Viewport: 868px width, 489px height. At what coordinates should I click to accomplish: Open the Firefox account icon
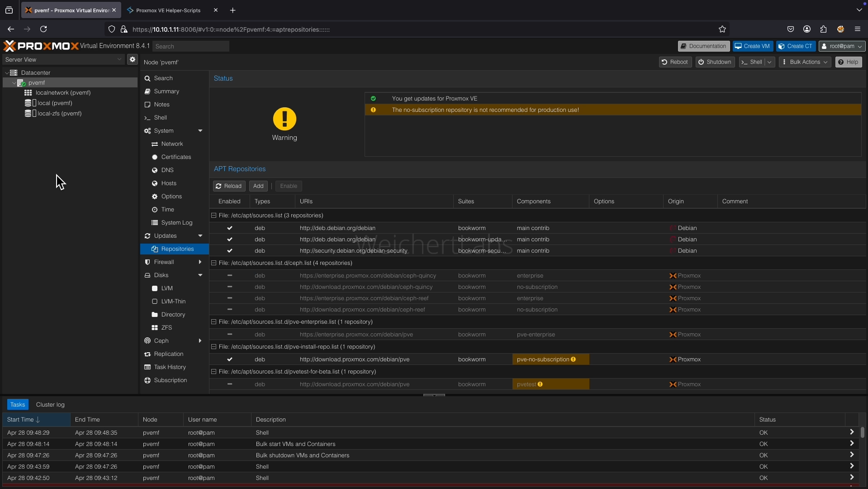point(806,29)
